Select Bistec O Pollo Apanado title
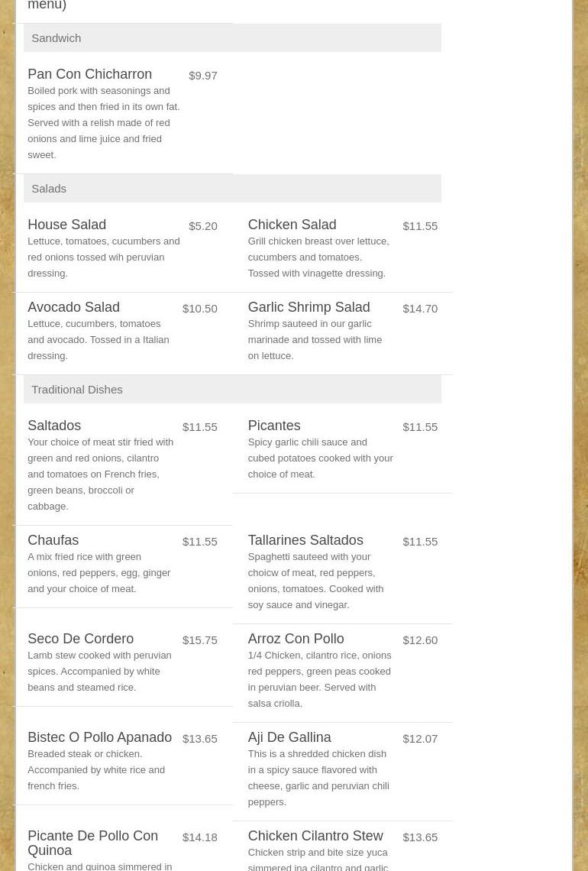The image size is (588, 871). pos(99,737)
